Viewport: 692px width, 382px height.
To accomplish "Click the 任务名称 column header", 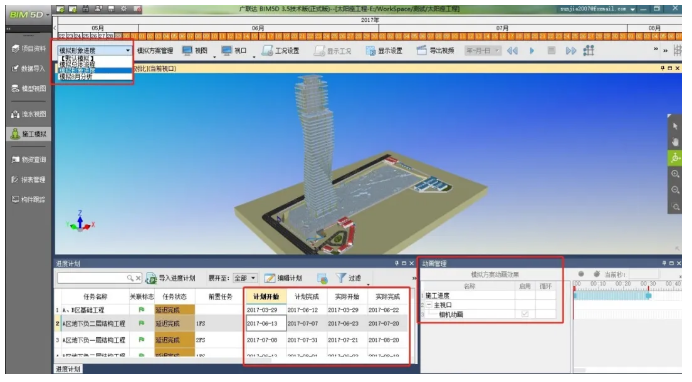I will pyautogui.click(x=95, y=297).
